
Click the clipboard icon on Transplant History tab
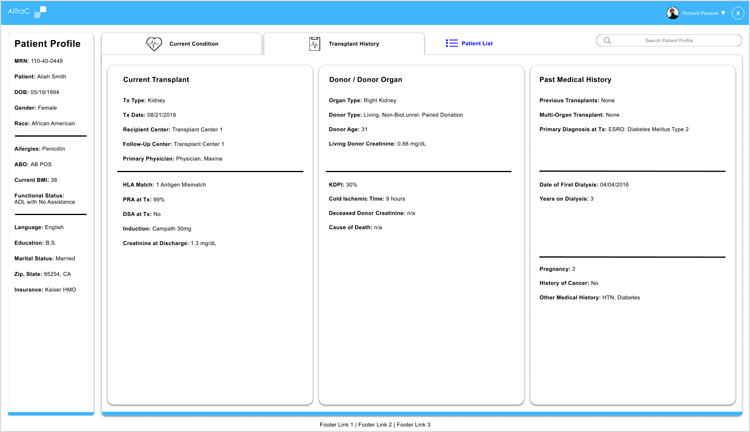pyautogui.click(x=314, y=44)
